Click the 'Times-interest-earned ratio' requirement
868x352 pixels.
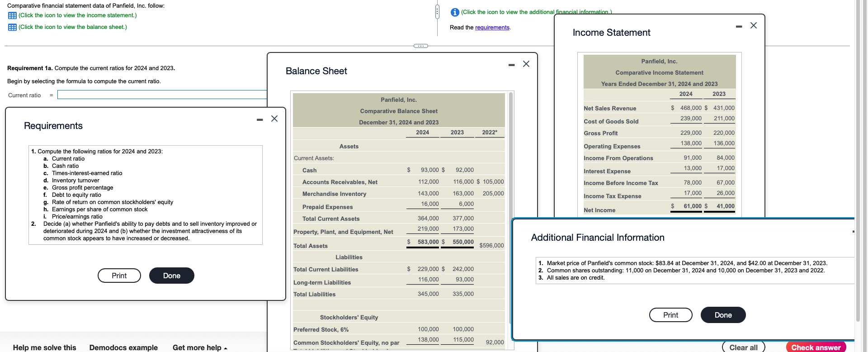[87, 173]
